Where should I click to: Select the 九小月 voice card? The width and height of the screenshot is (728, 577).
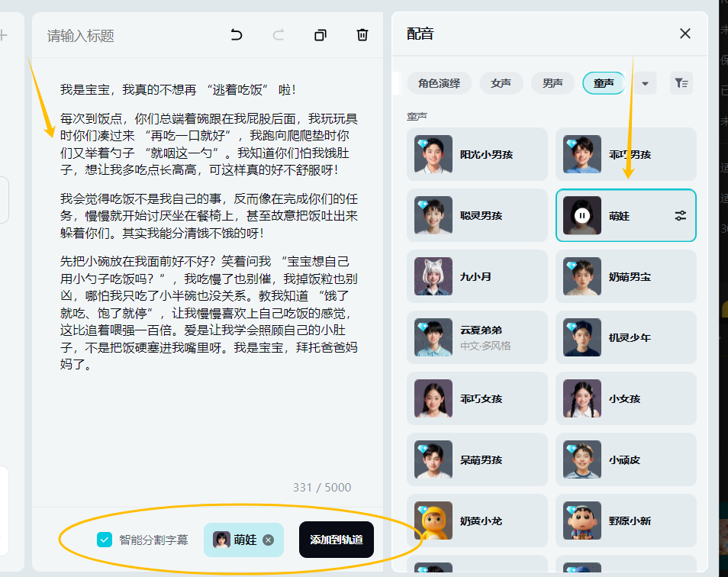(x=477, y=276)
